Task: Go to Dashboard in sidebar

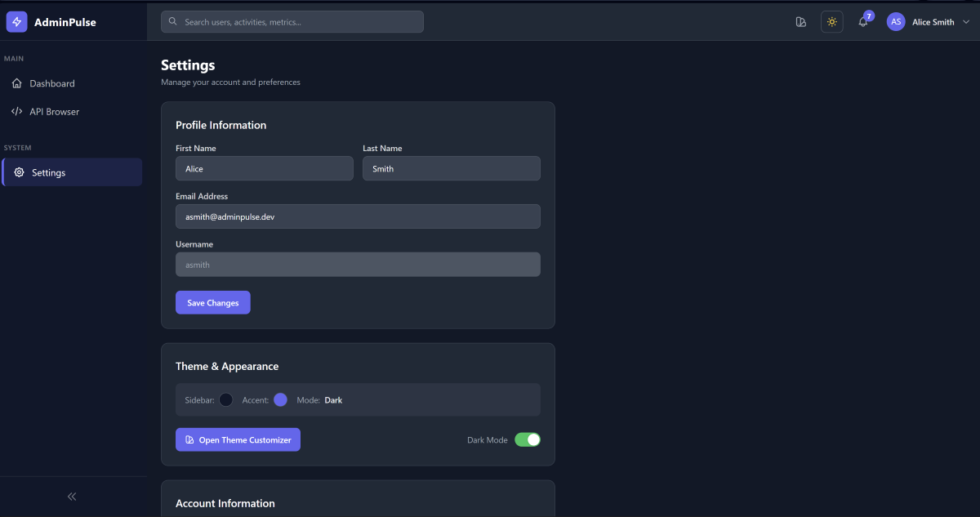Action: pyautogui.click(x=52, y=83)
